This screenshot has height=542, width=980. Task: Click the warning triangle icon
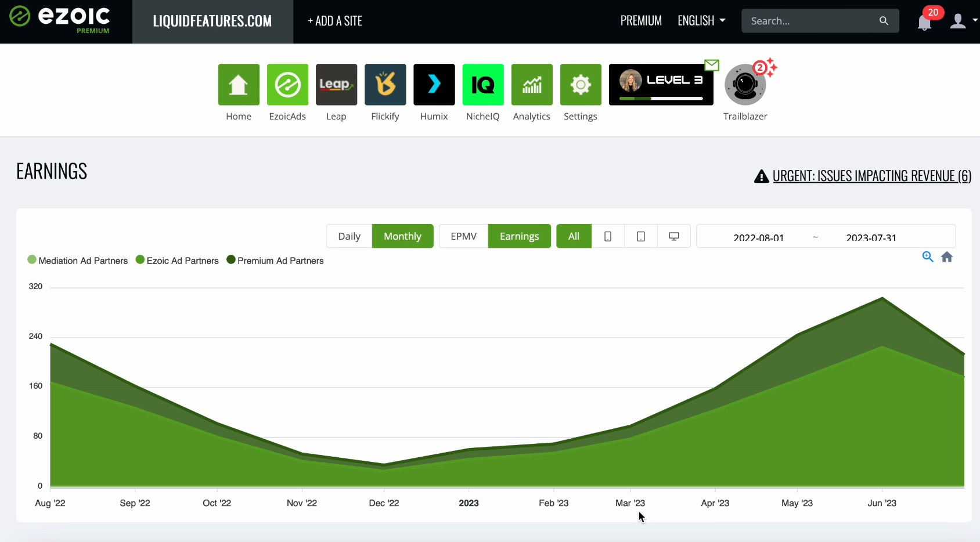761,176
